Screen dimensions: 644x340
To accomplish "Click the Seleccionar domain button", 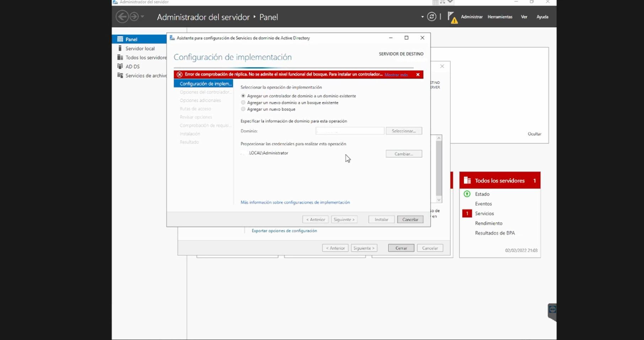I will [404, 131].
